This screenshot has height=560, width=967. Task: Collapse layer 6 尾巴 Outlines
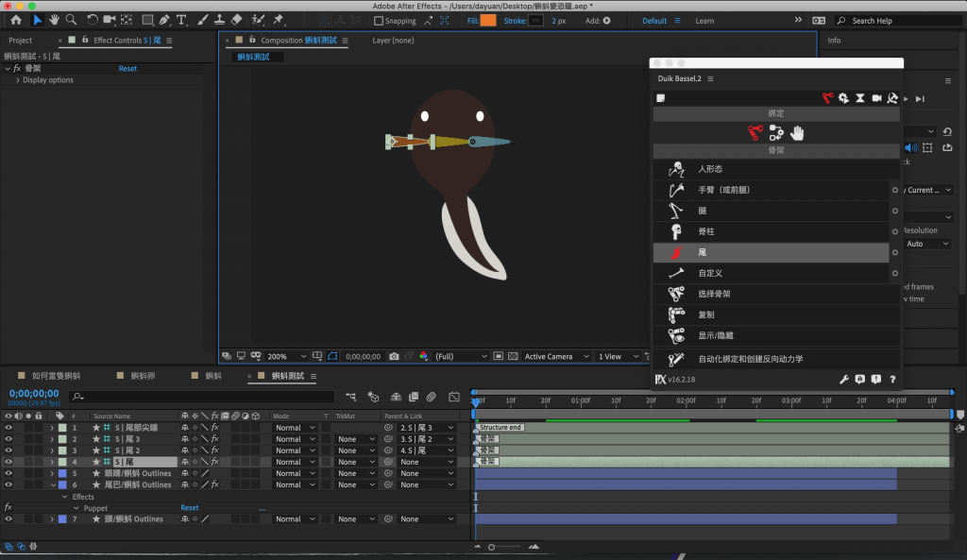[53, 484]
